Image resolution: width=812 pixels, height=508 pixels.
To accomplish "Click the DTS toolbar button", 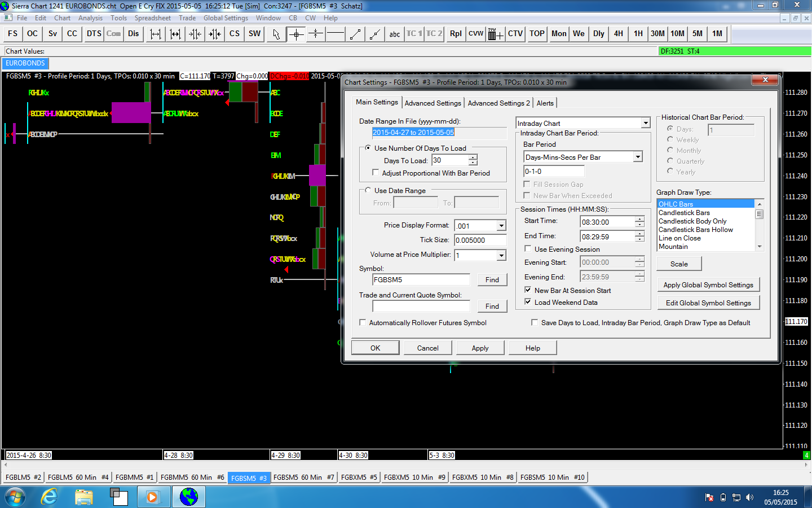I will pyautogui.click(x=94, y=34).
